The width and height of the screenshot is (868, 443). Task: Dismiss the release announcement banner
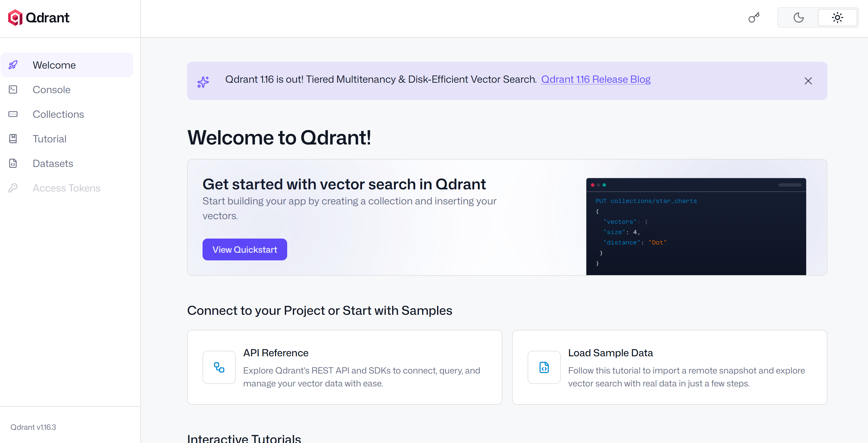[808, 81]
